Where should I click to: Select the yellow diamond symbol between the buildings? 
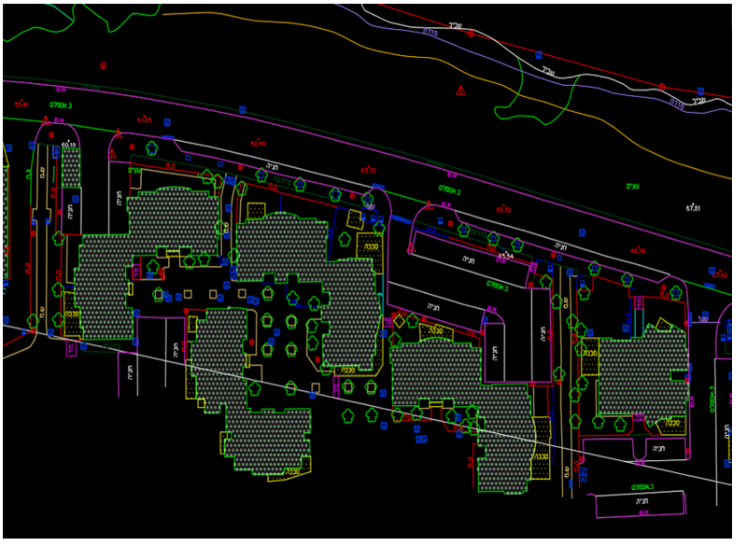(400, 321)
